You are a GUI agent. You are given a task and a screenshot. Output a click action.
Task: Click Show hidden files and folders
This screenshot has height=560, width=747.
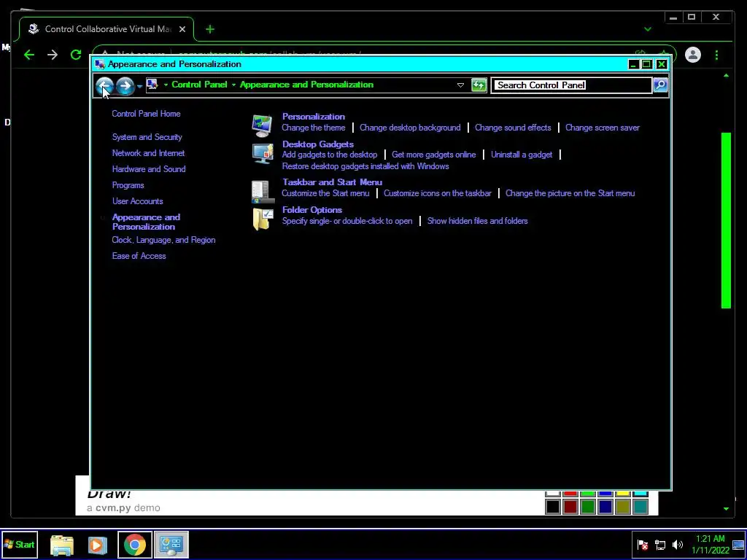477,221
